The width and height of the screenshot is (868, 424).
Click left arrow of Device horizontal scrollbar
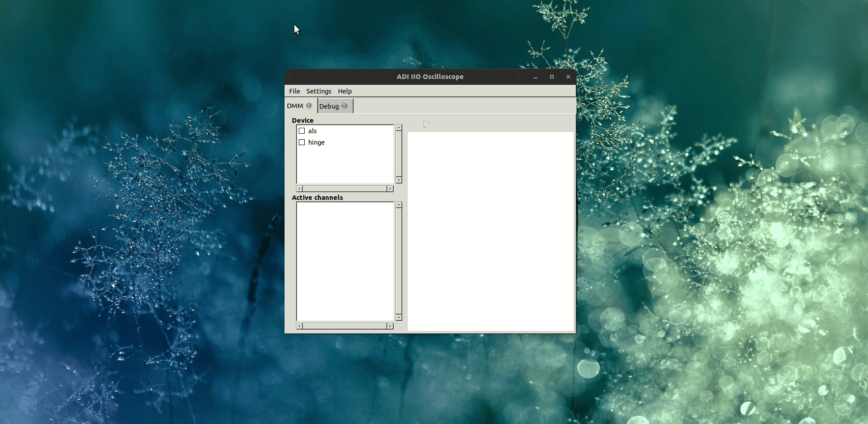click(299, 188)
